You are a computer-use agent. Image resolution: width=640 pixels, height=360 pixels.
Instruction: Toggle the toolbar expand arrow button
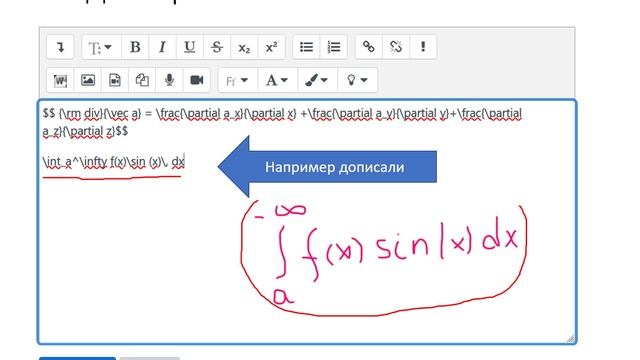pos(60,47)
